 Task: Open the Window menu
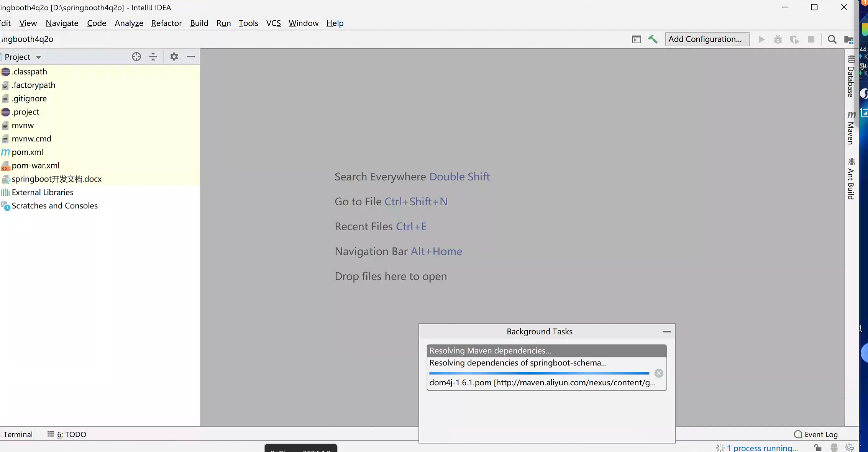tap(304, 23)
